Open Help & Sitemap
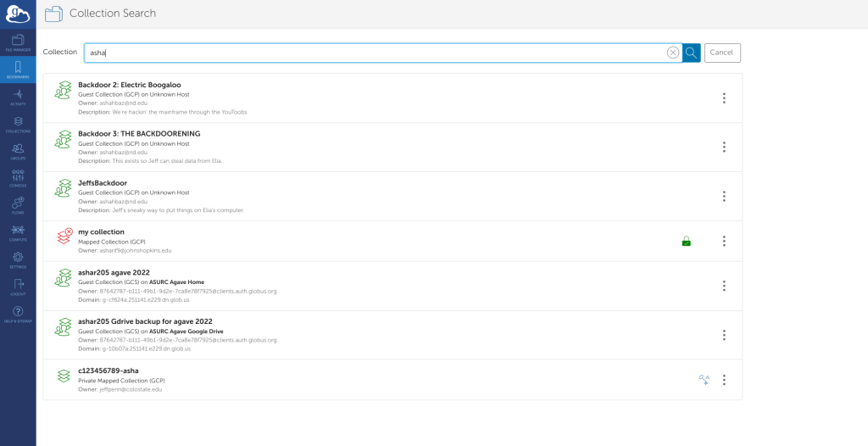 (18, 314)
